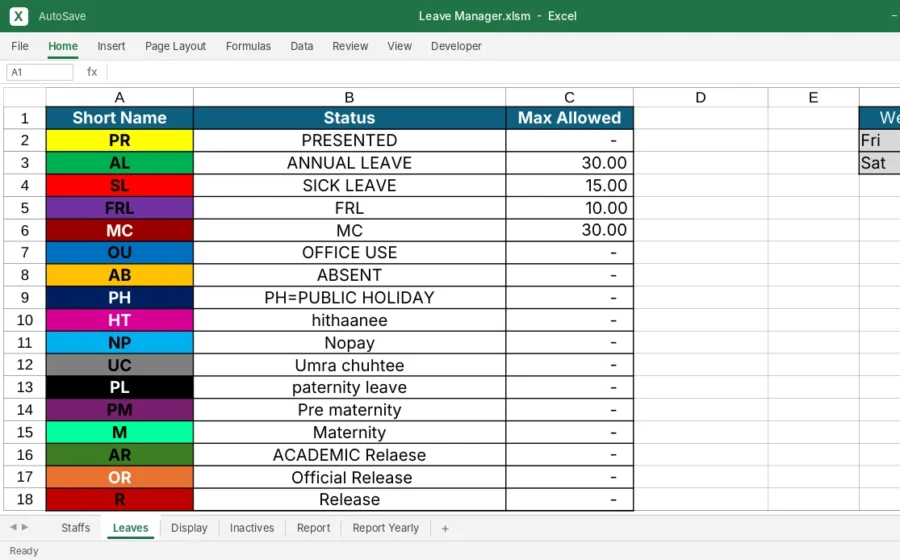Click the Short Name header cell
This screenshot has height=560, width=900.
tap(119, 118)
